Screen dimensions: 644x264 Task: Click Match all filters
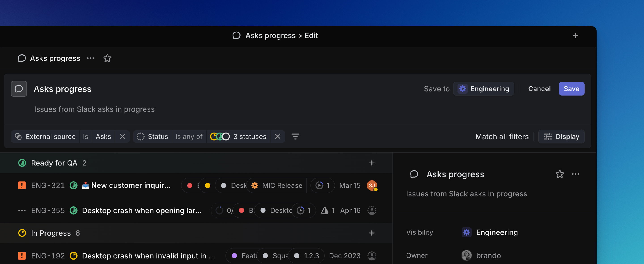[502, 137]
